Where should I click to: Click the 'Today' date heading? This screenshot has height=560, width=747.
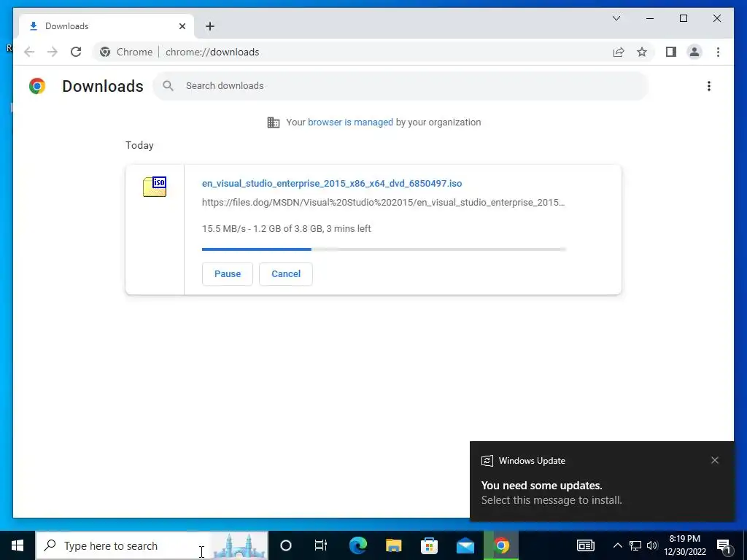pyautogui.click(x=139, y=145)
